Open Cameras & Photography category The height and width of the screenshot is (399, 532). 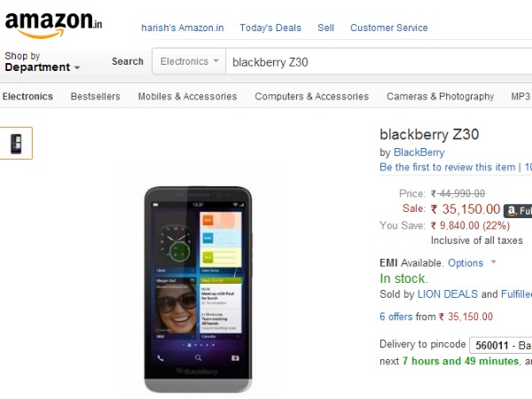[x=441, y=97]
